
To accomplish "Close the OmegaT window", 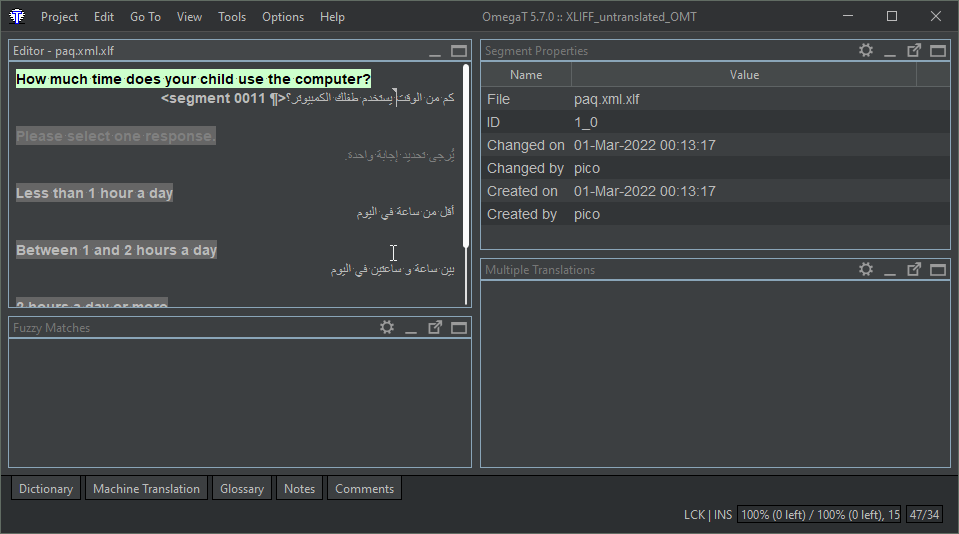I will [x=936, y=17].
